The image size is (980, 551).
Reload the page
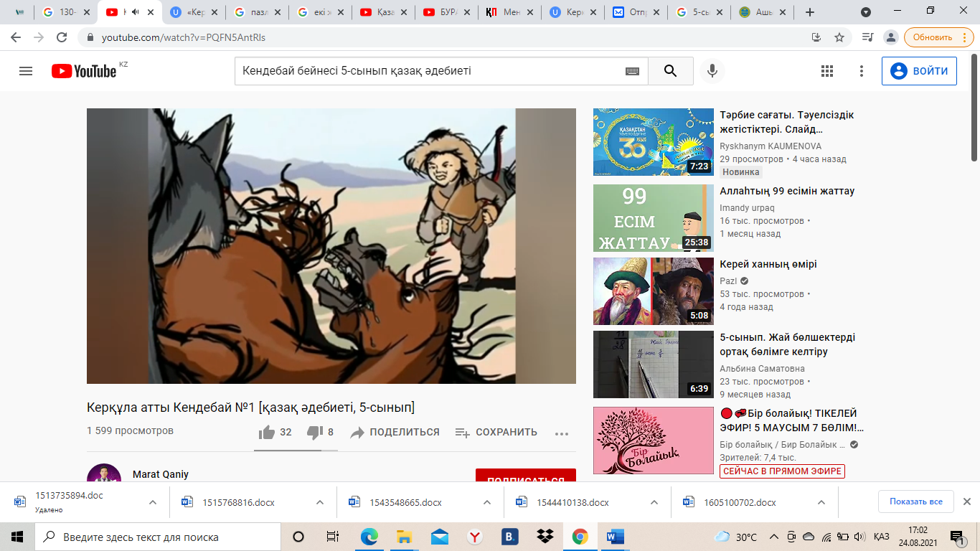(x=62, y=37)
